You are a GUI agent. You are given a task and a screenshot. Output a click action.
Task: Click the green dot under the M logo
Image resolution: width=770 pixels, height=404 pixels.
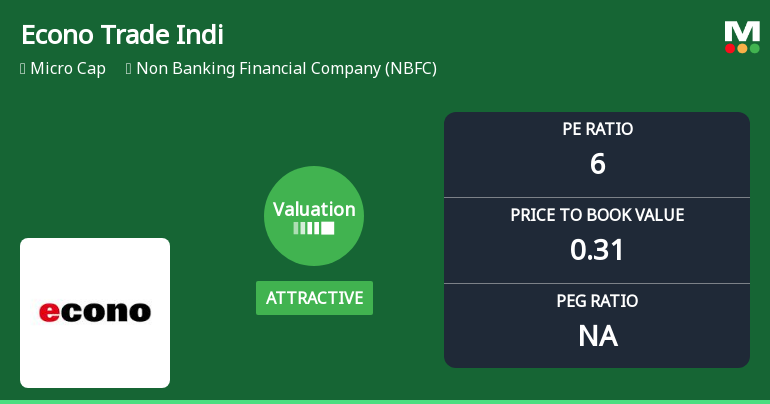tap(754, 48)
